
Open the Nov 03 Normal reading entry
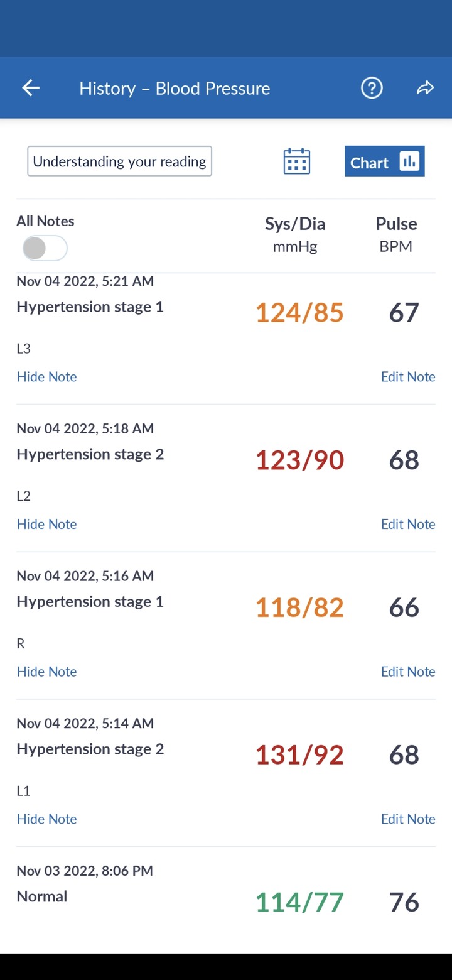[226, 892]
